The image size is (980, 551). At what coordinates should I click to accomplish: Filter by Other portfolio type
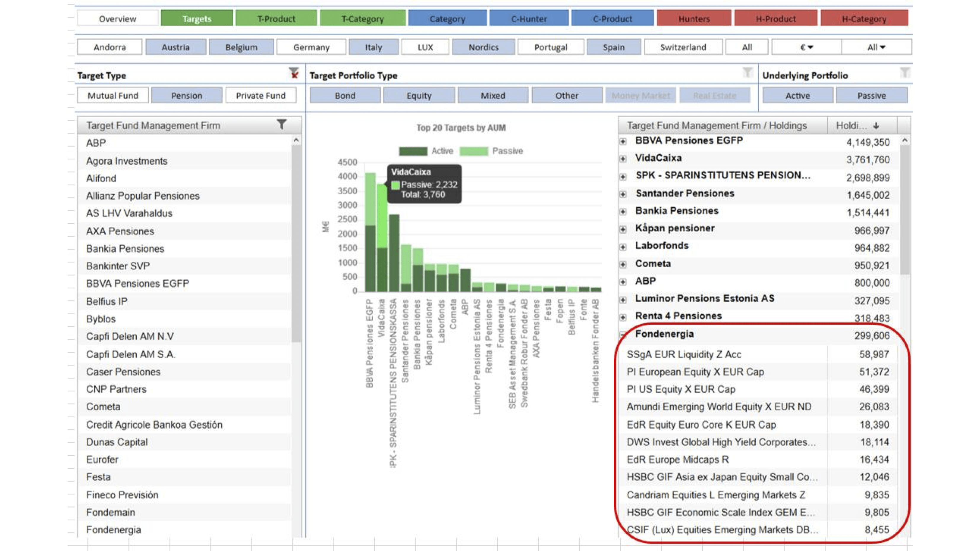567,95
